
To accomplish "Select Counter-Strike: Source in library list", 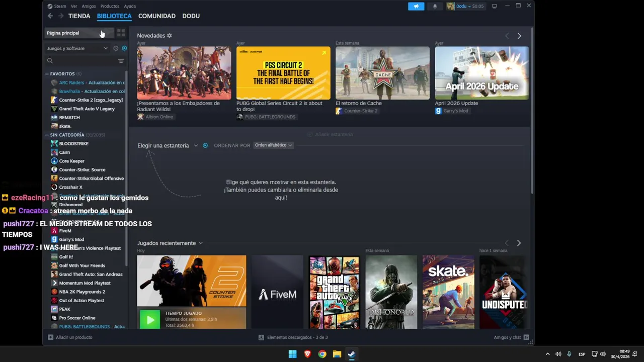I will tap(82, 169).
